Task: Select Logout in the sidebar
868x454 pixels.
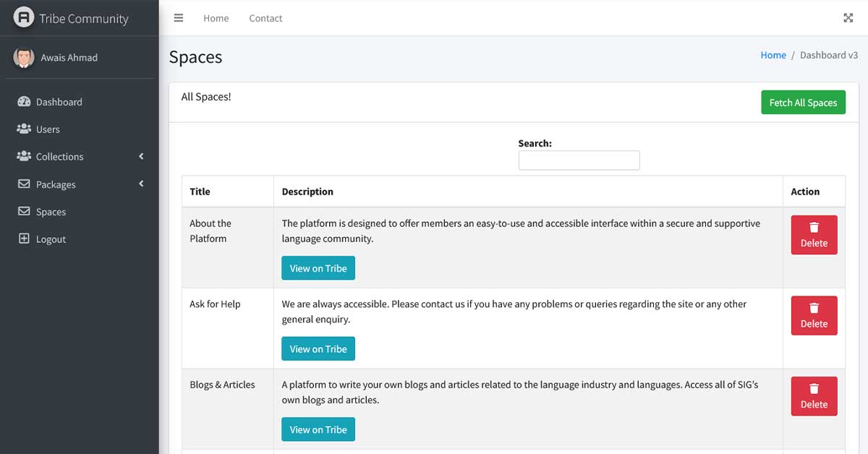Action: pos(80,239)
